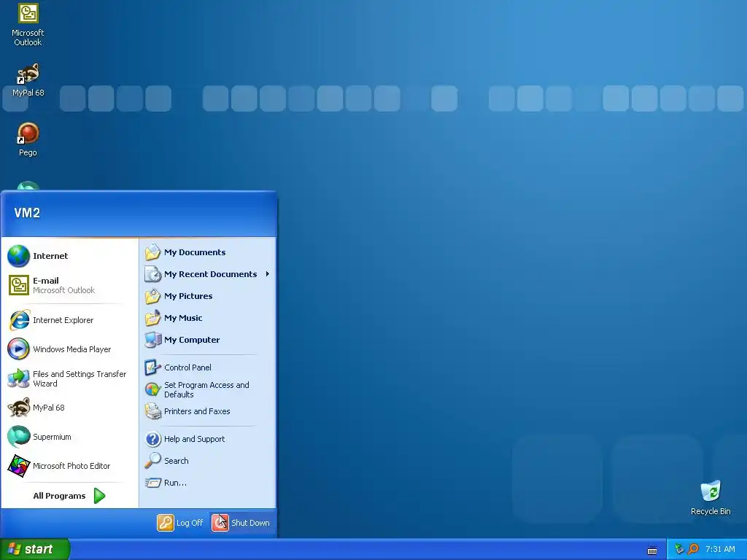747x560 pixels.
Task: Click the Microsoft Photo Editor label
Action: (x=71, y=466)
